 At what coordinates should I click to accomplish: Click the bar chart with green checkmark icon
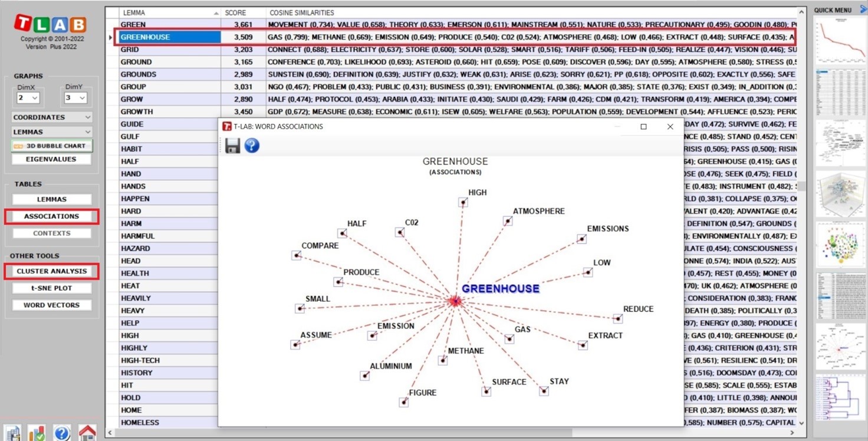point(37,433)
